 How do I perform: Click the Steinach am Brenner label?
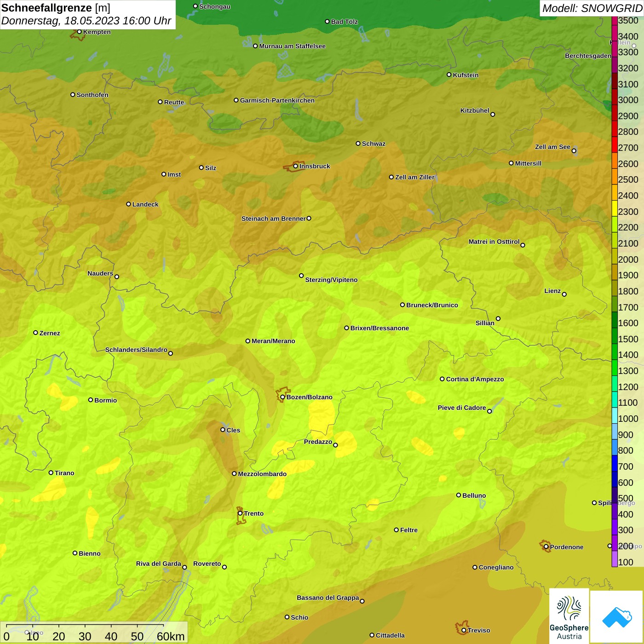click(273, 218)
